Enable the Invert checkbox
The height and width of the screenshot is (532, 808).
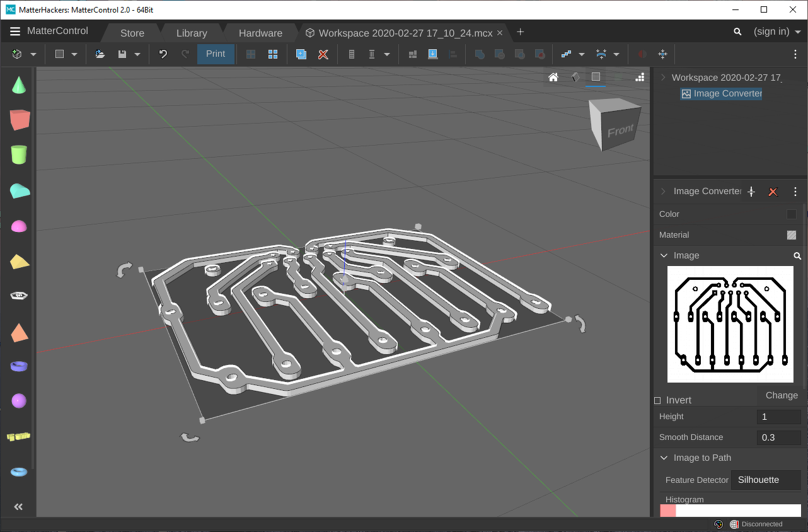click(657, 400)
